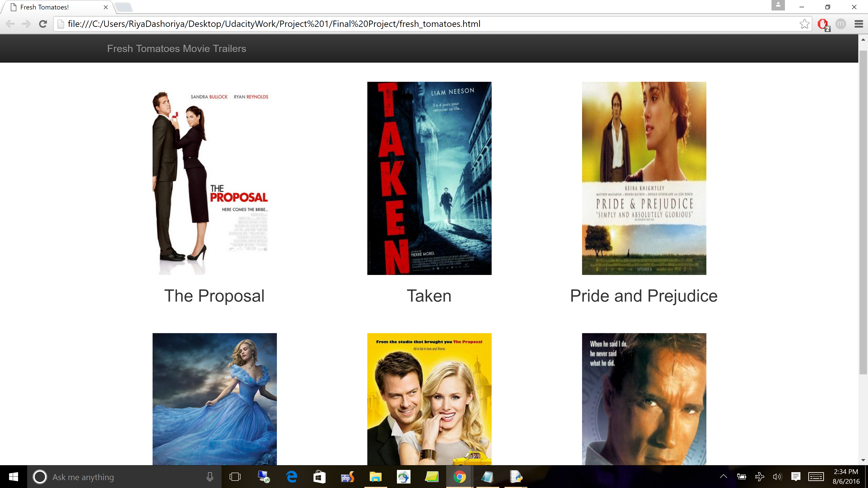Click 'The Proposal' movie title
The image size is (868, 488).
point(214,296)
